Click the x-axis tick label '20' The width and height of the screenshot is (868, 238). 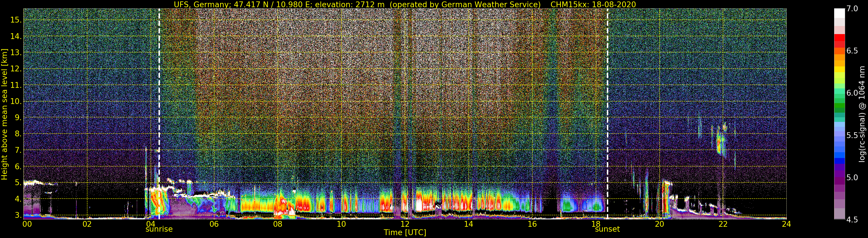(x=659, y=224)
